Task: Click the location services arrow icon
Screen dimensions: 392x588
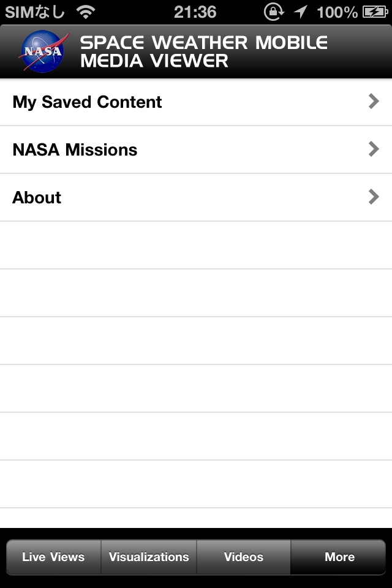Action: coord(300,12)
